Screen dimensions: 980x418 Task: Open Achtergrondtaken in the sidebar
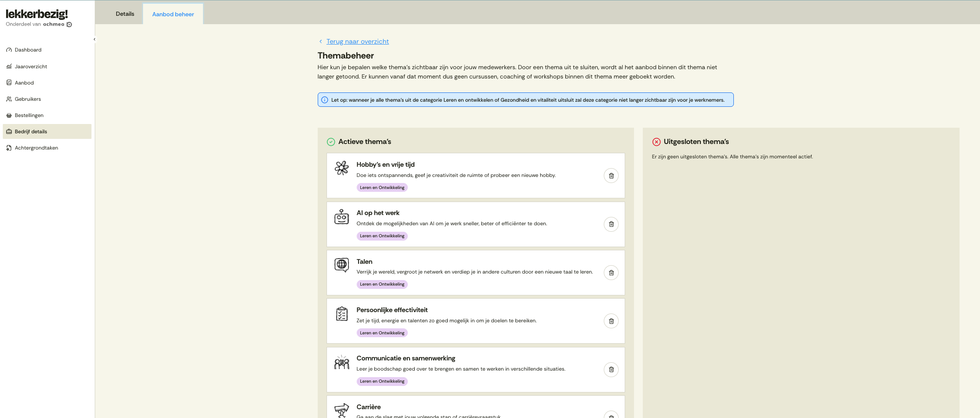point(47,148)
